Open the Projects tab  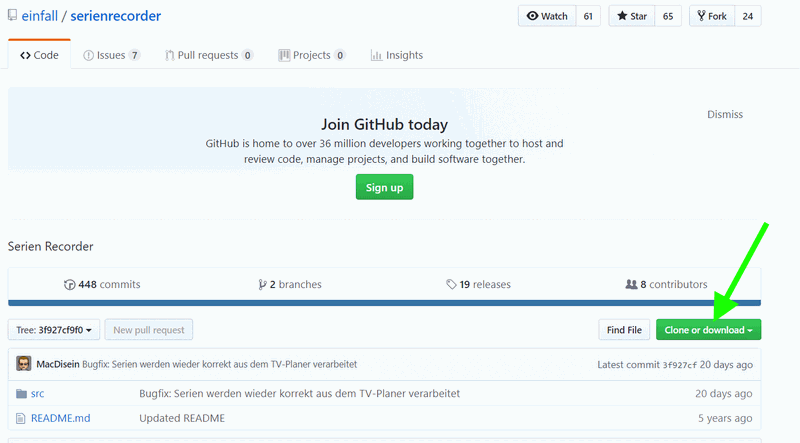(x=312, y=55)
